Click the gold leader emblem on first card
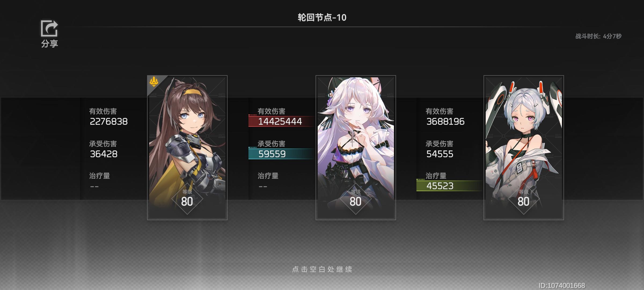 click(x=154, y=82)
